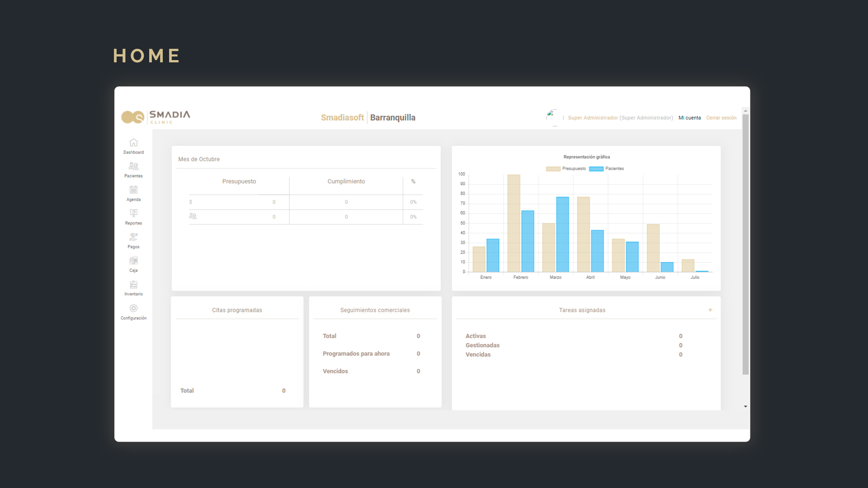Open the Pacientes sidebar icon

(133, 166)
